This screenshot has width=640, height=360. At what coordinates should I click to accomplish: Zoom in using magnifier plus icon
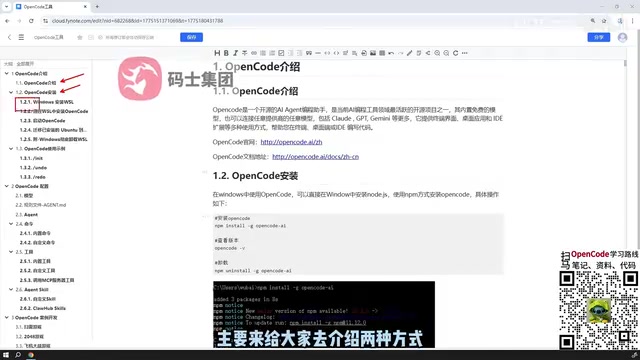tap(437, 53)
